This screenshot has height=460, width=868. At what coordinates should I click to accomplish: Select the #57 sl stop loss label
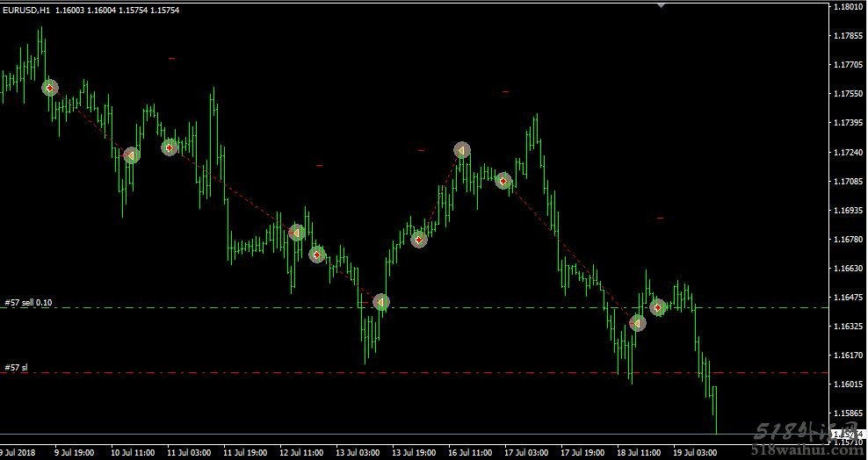coord(16,368)
